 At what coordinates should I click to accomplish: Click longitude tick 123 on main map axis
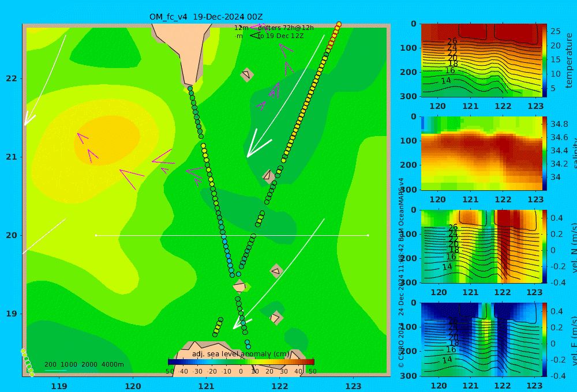(x=354, y=386)
